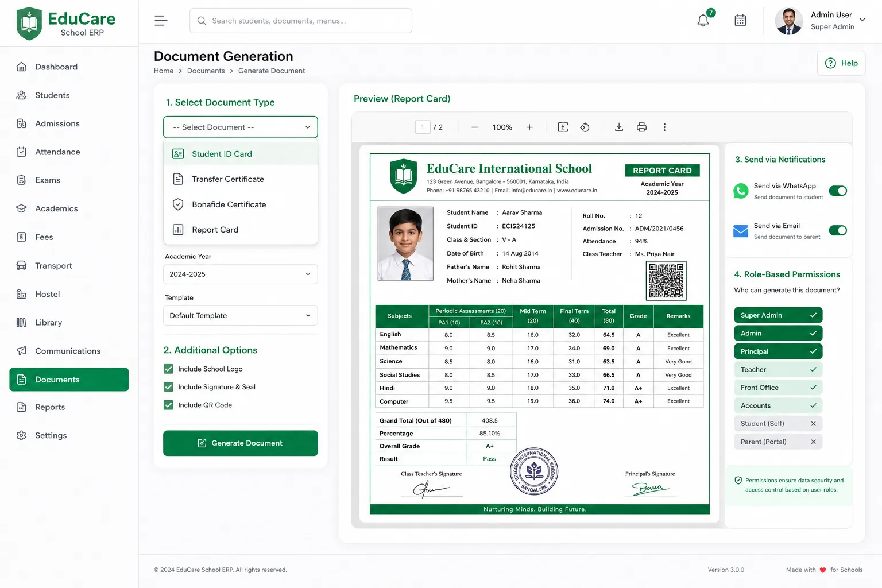Choose Student ID Card from list
882x588 pixels.
241,154
